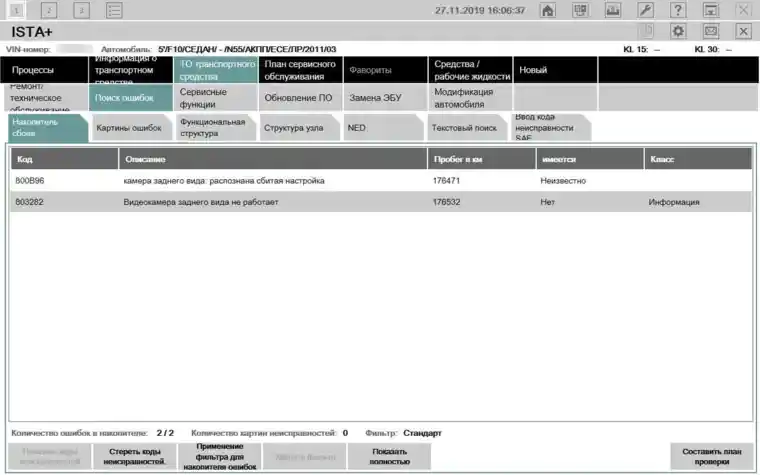Select fault code 803282 row
760x475 pixels.
pos(381,202)
